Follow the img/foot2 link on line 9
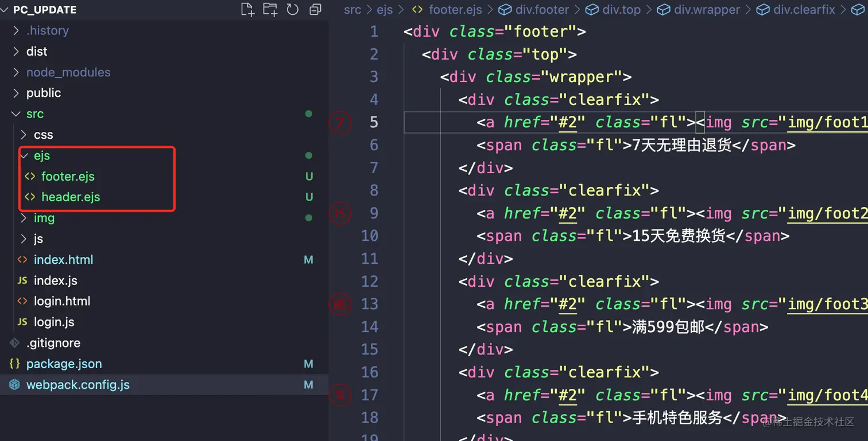This screenshot has height=441, width=868. [827, 213]
